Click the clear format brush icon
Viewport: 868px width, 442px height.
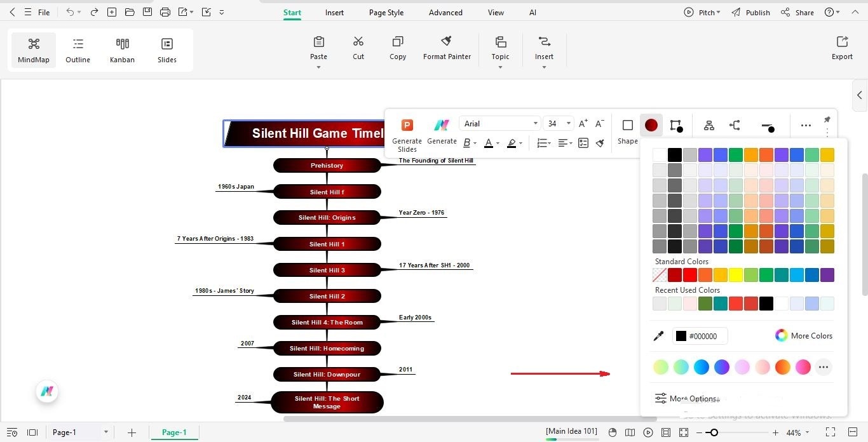point(600,144)
